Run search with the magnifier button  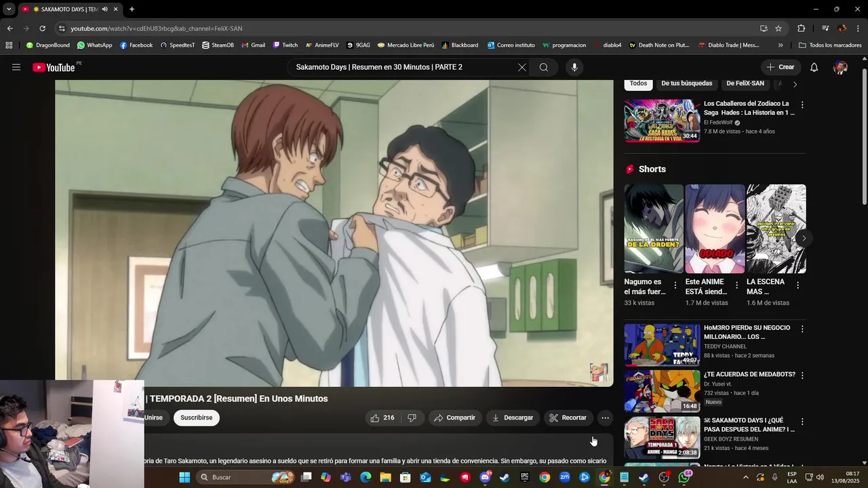544,67
